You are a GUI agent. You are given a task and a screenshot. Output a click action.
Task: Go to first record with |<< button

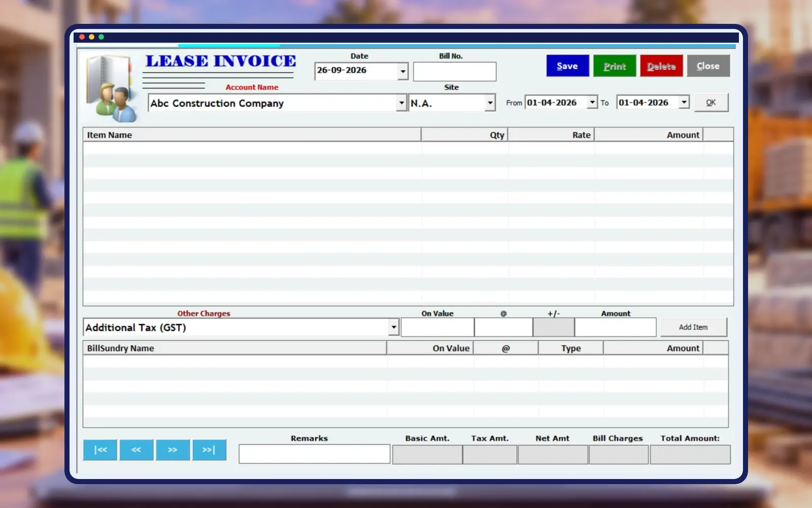click(100, 450)
